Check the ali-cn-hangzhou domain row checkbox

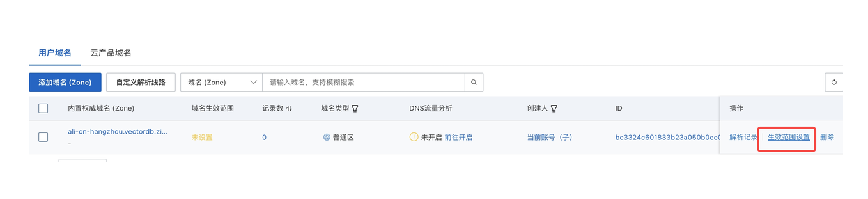[43, 137]
